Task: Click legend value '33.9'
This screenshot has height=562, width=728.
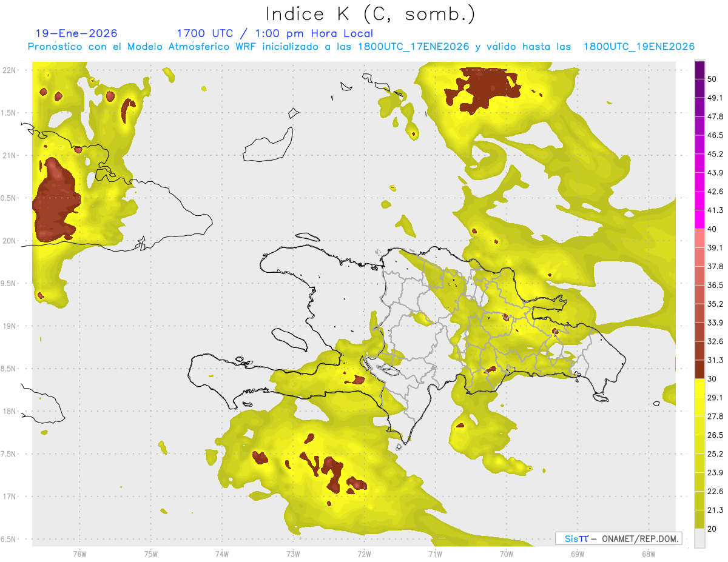Action: (715, 323)
